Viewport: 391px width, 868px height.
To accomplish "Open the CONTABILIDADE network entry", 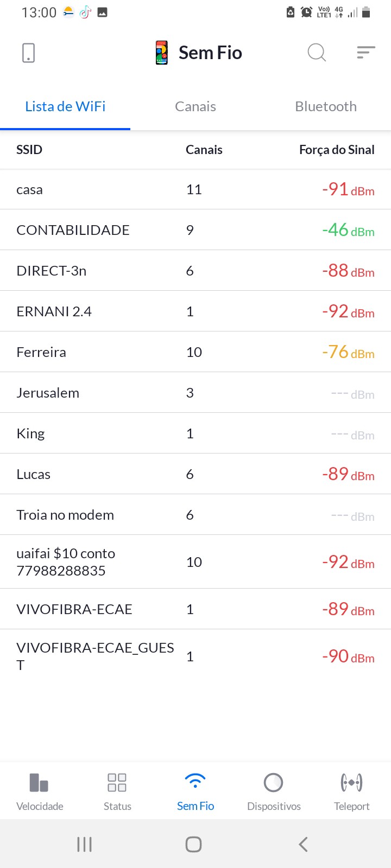I will click(x=73, y=230).
